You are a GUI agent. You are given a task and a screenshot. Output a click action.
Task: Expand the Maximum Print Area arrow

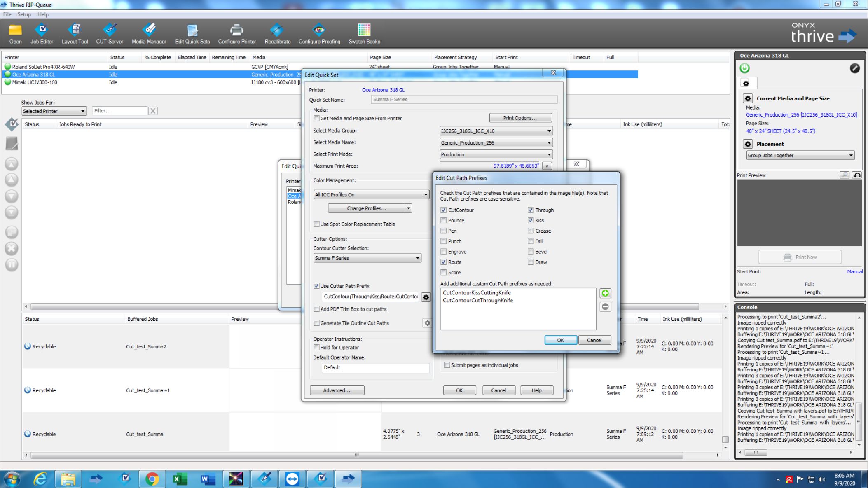click(547, 166)
